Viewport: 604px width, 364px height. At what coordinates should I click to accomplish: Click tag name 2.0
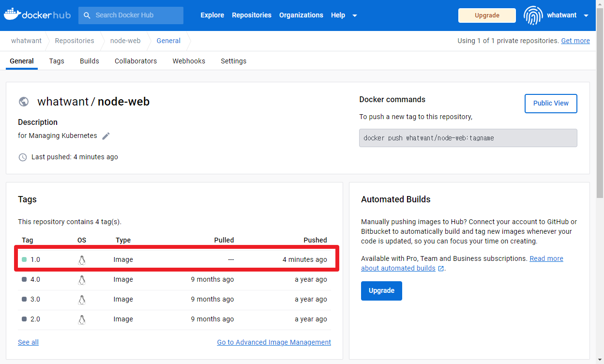[35, 319]
